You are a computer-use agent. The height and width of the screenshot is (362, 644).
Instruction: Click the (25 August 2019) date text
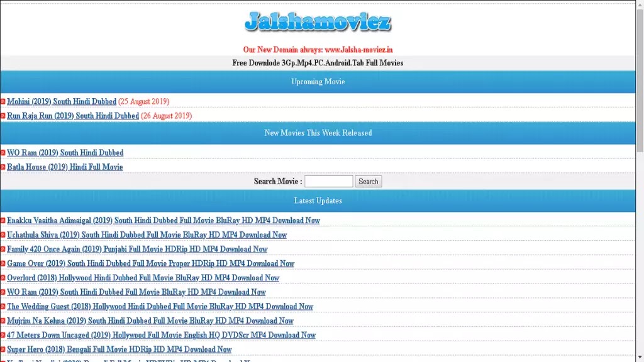click(144, 101)
